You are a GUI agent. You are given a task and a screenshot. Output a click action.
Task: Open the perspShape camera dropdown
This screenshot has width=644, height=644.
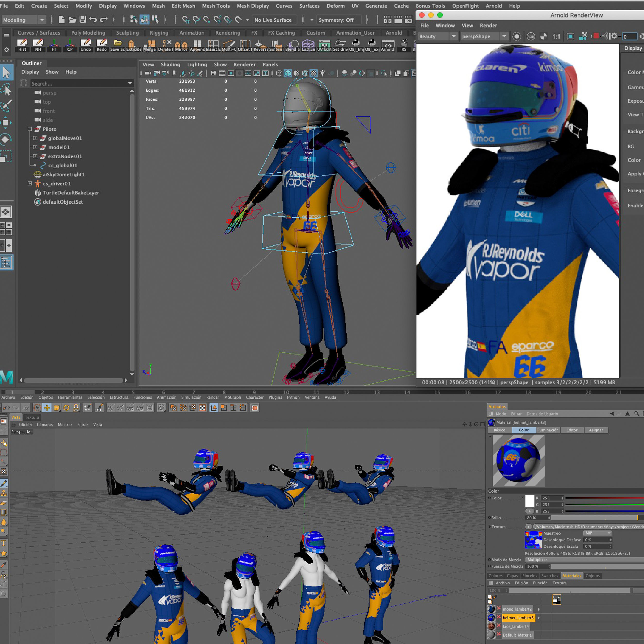click(x=484, y=36)
